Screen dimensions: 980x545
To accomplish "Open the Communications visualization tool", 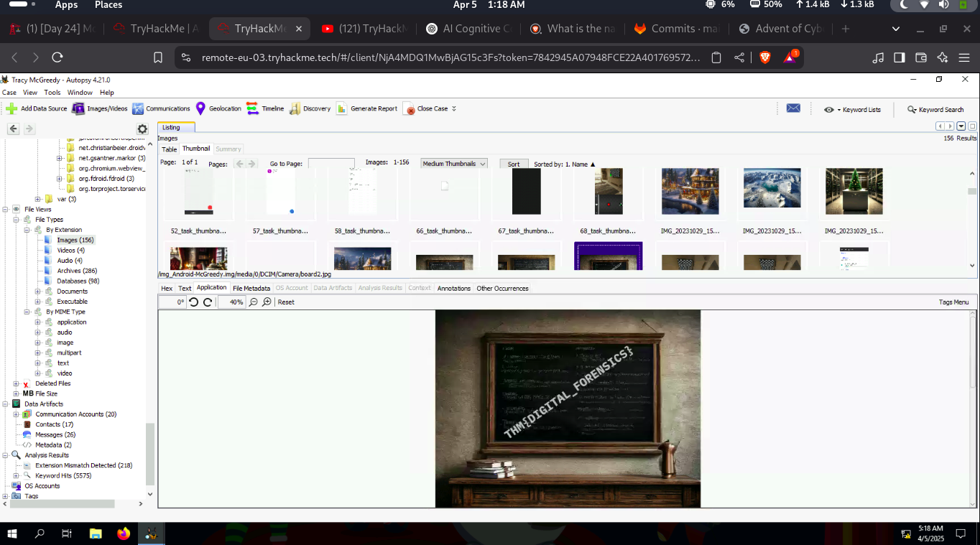I will tap(138, 109).
